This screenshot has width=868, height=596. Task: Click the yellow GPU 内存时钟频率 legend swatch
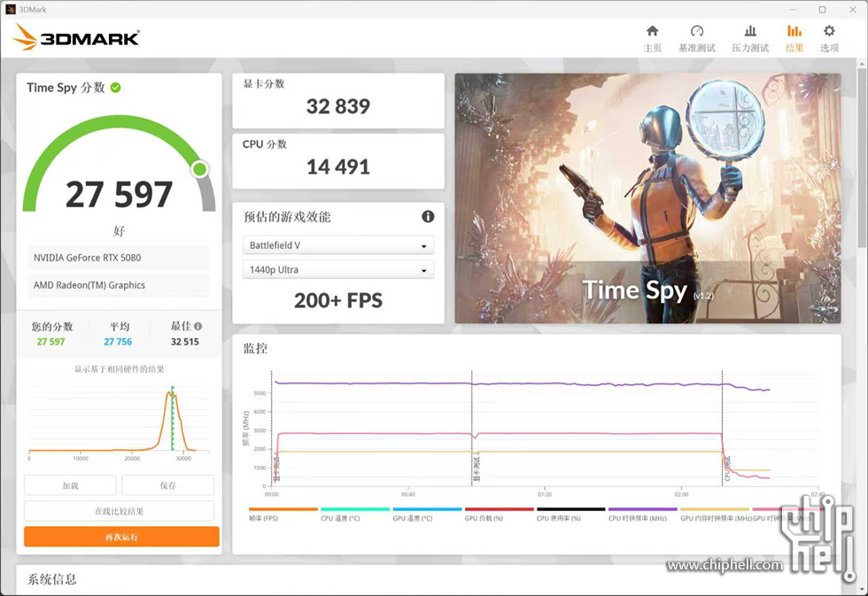coord(715,509)
